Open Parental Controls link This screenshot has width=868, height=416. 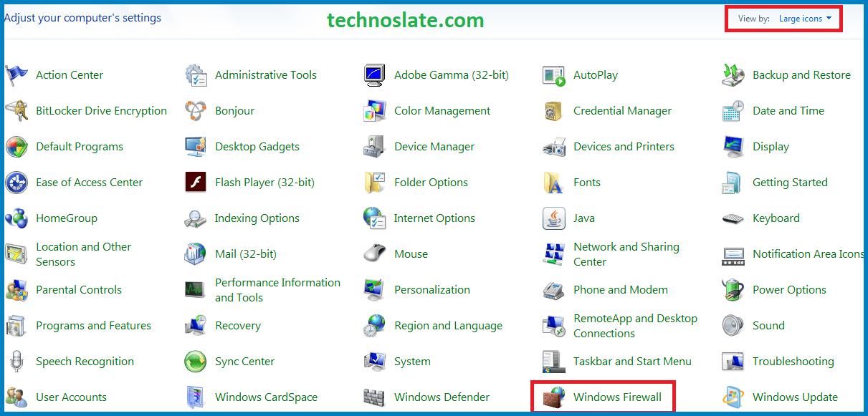(79, 290)
